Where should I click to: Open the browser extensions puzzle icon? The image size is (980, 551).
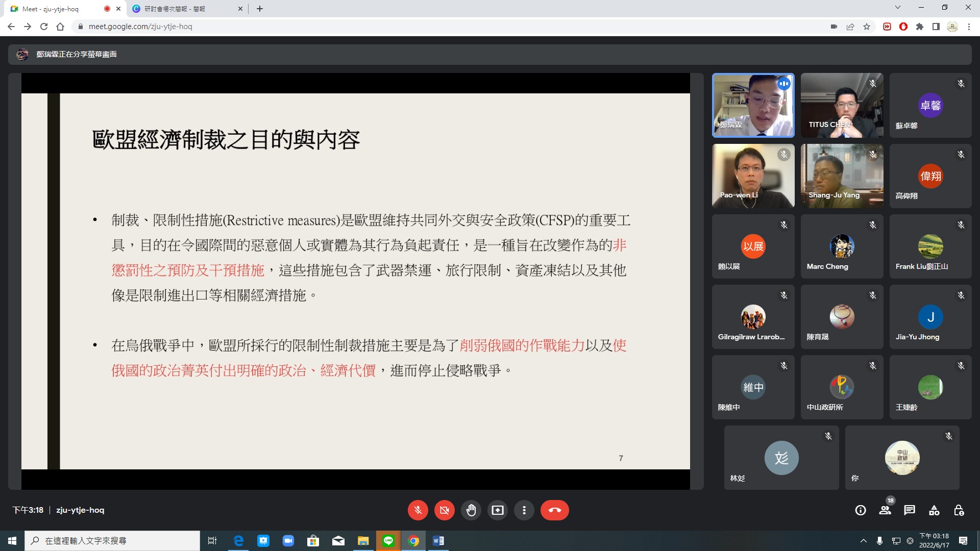pos(920,27)
